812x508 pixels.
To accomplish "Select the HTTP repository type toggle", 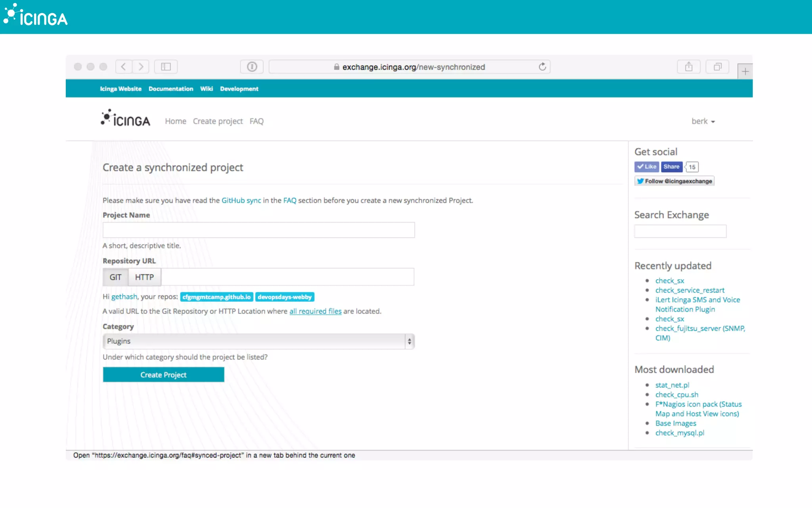I will click(144, 277).
